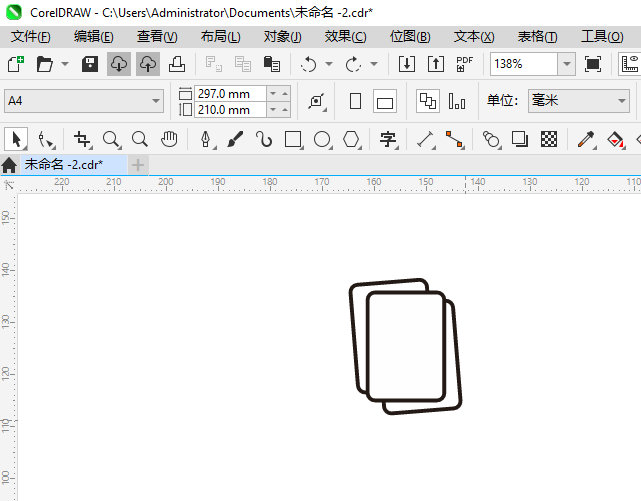
Task: Select the Transparency checkerboard tool
Action: pyautogui.click(x=549, y=139)
